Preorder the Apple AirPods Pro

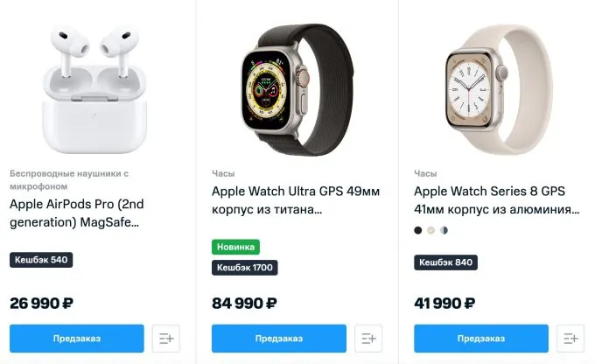(77, 339)
